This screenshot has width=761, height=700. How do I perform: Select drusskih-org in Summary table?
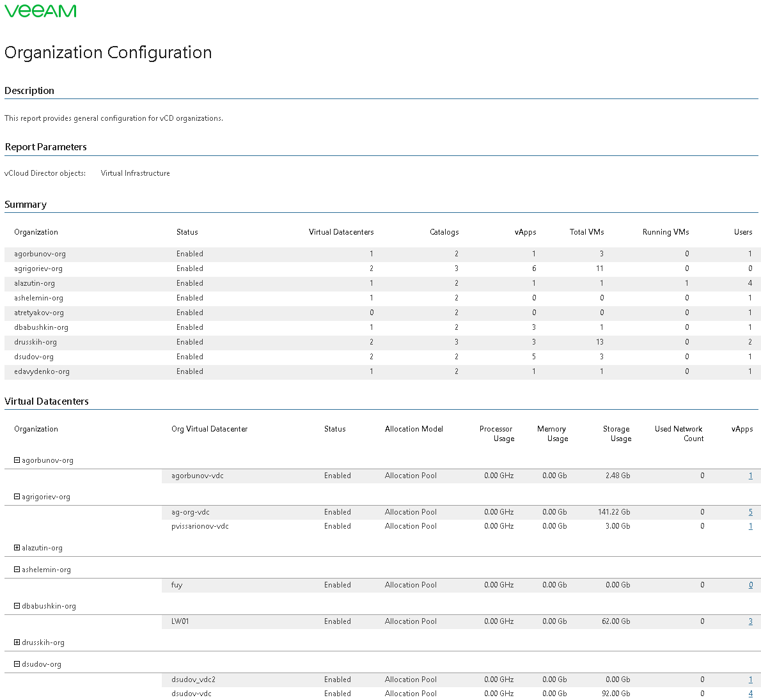pyautogui.click(x=35, y=342)
